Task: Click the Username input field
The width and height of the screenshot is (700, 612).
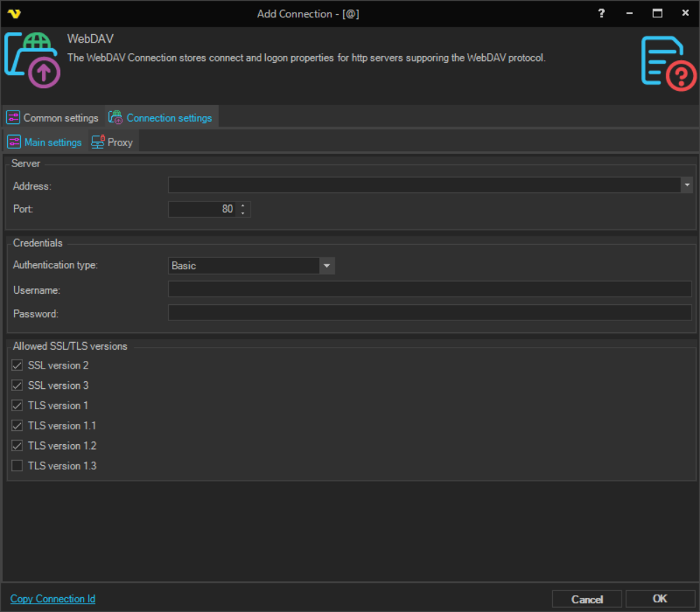Action: 429,290
